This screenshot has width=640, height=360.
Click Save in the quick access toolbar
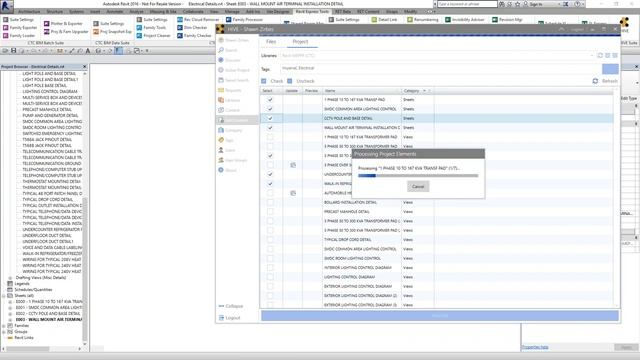13,51
